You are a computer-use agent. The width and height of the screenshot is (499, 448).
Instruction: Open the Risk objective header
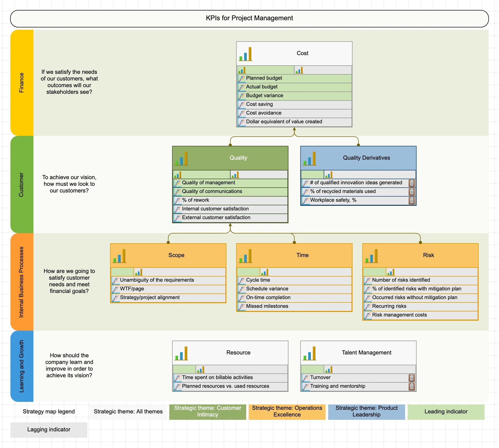coord(420,256)
